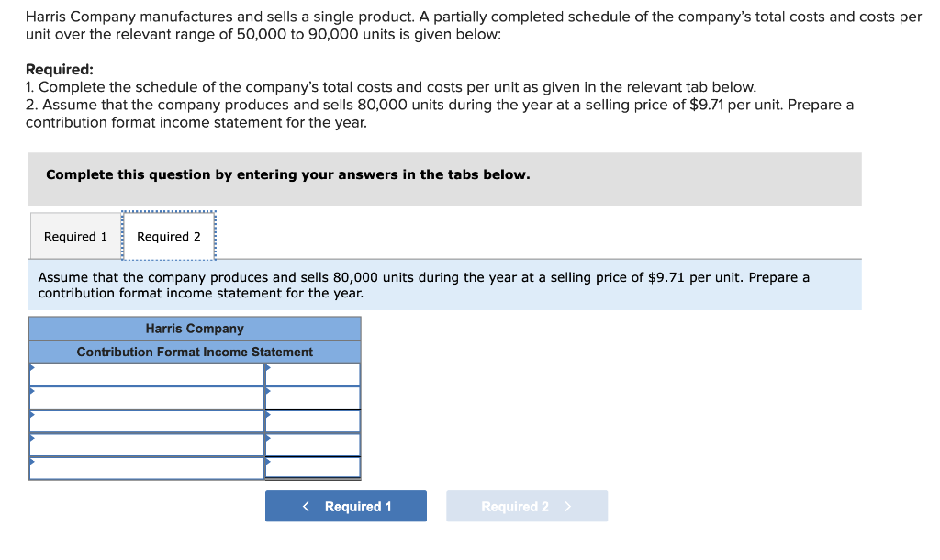Click the Required 2 navigation button
Image resolution: width=940 pixels, height=560 pixels.
tap(527, 506)
